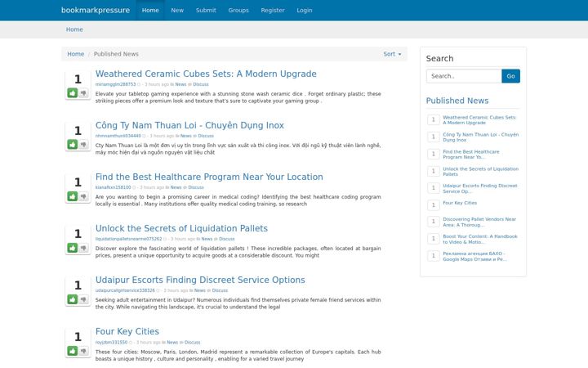The width and height of the screenshot is (588, 368).
Task: Click News category under Healthcare Program story
Action: [x=176, y=187]
